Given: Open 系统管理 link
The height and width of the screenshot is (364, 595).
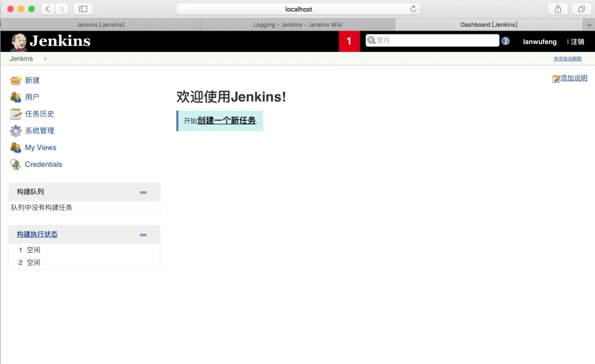Looking at the screenshot, I should [40, 130].
